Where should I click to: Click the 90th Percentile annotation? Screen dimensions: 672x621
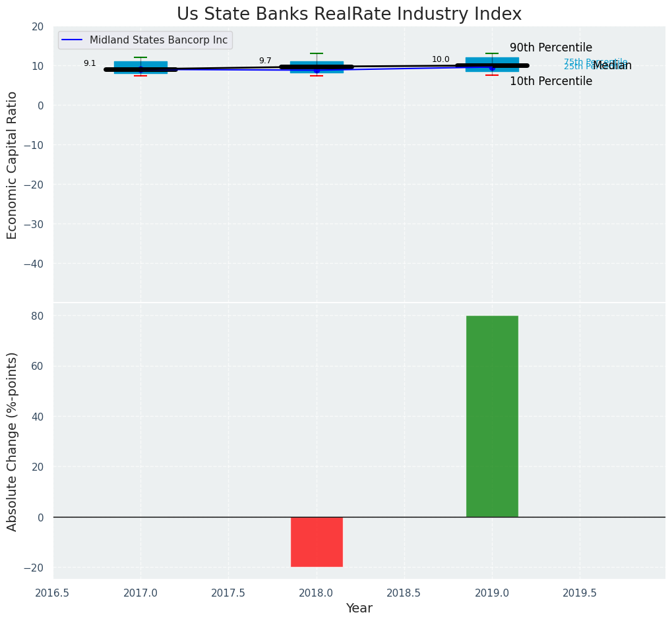coord(551,47)
